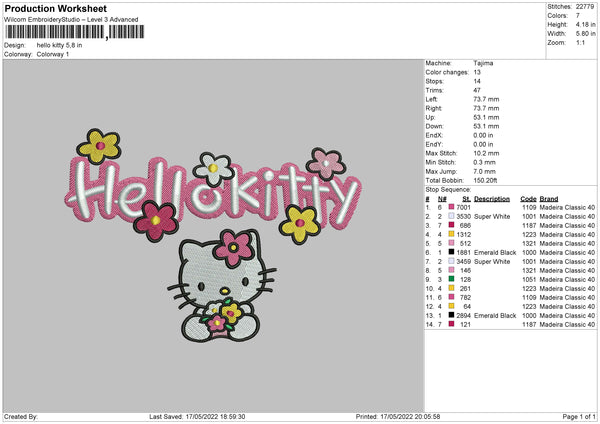600x424 pixels.
Task: Click the Hello Kitty embroidery design preview
Action: point(213,235)
